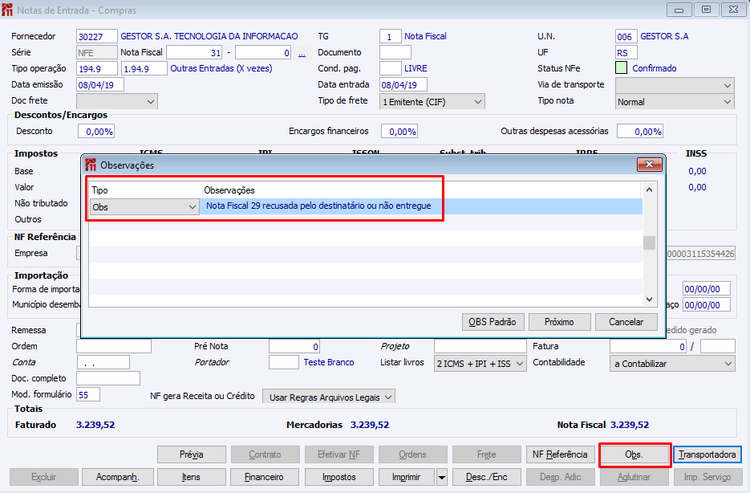Click the Acompanh. button

point(118,477)
